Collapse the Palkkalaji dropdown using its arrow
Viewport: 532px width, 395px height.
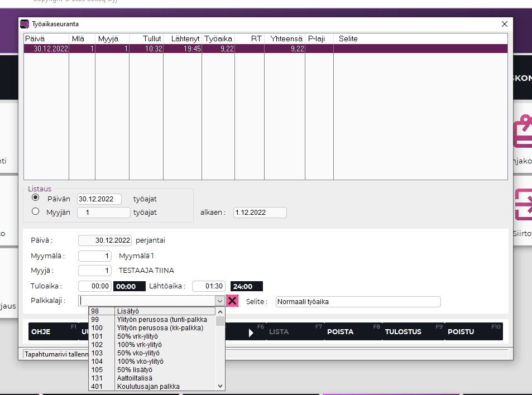pyautogui.click(x=220, y=301)
